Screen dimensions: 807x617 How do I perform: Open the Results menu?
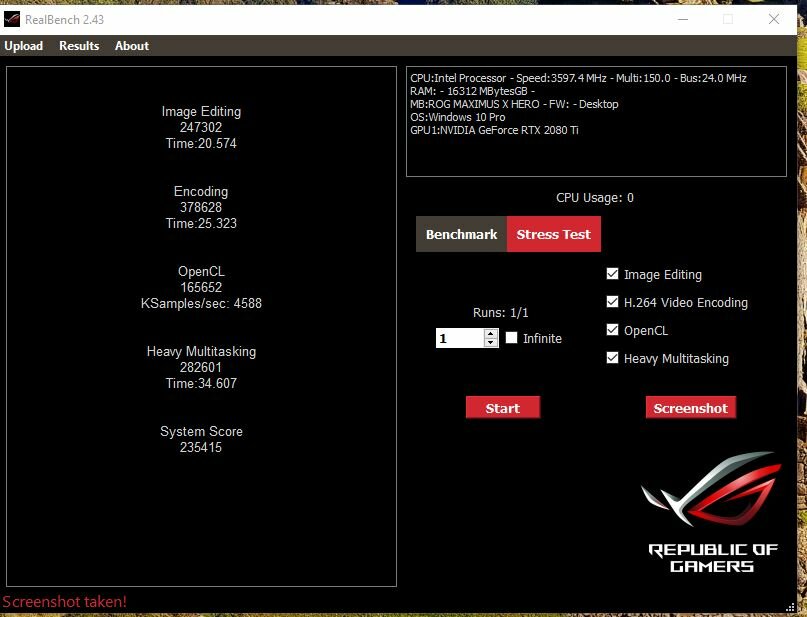pyautogui.click(x=79, y=46)
